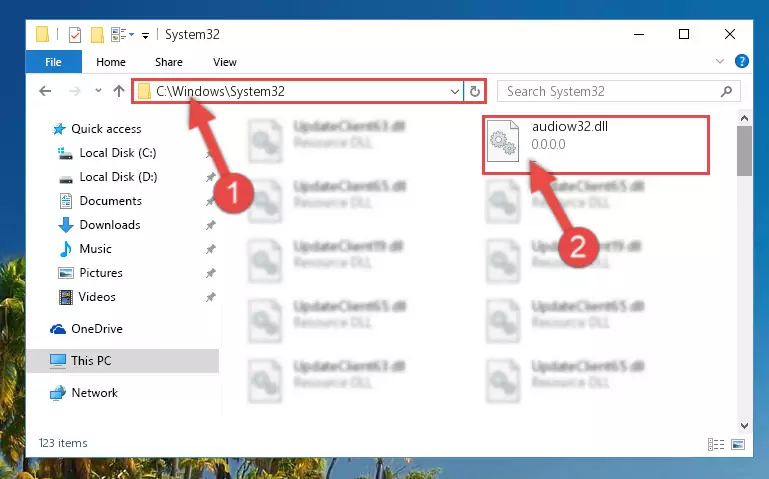Switch to the Home ribbon tab
Image resolution: width=769 pixels, height=479 pixels.
(111, 62)
